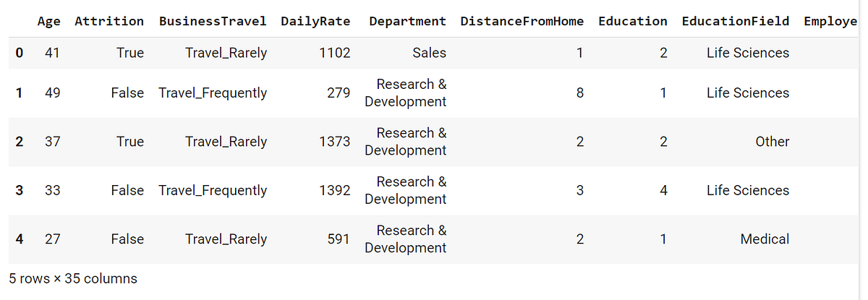Click DailyRate value 1102
The width and height of the screenshot is (868, 300).
click(x=335, y=53)
